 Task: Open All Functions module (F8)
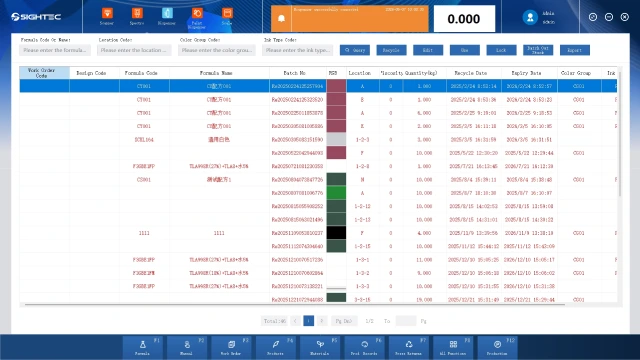[453, 347]
